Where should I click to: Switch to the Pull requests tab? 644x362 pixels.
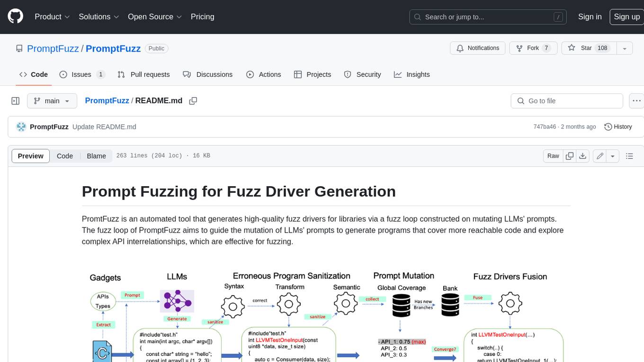143,74
